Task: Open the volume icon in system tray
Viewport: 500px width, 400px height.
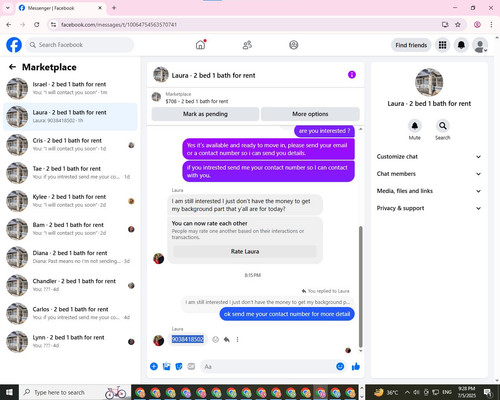Action: (x=417, y=392)
